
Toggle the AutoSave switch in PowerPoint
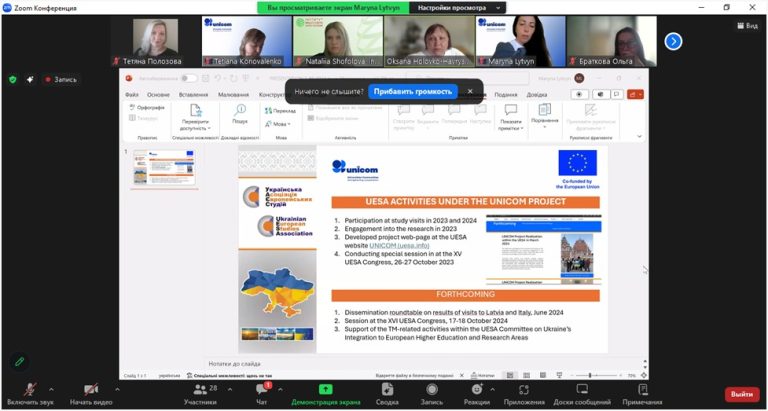click(x=189, y=78)
